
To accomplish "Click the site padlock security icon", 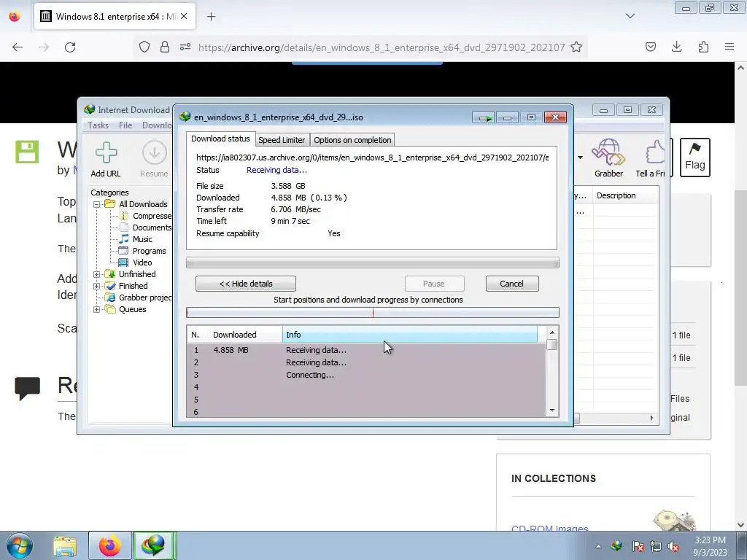I will [165, 47].
